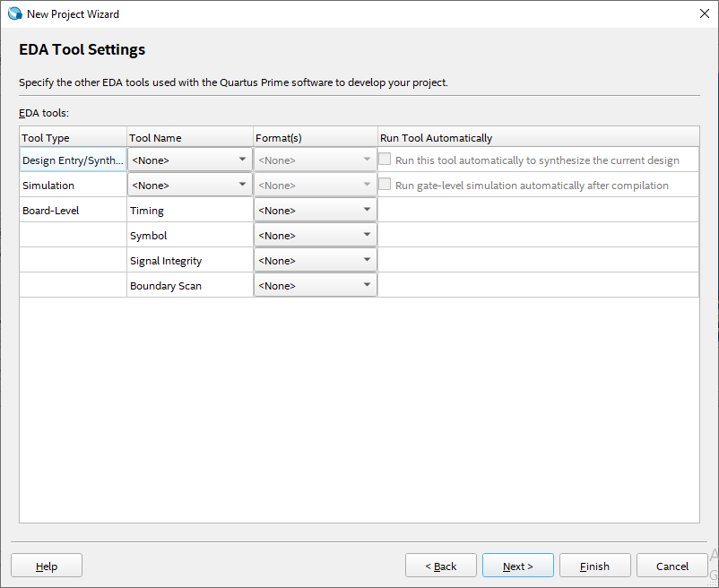Viewport: 719px width, 588px height.
Task: Expand the Symbol format dropdown
Action: click(x=315, y=235)
